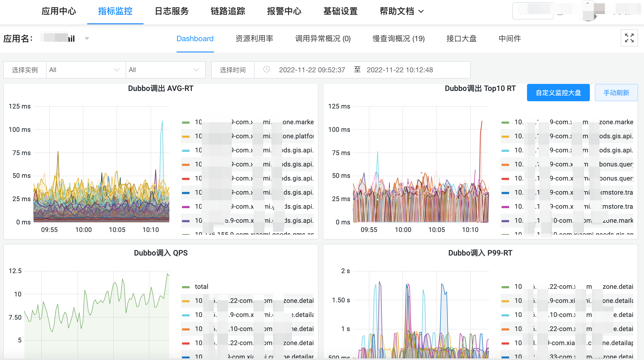The width and height of the screenshot is (644, 360).
Task: Click the 自定义监控大盘 button
Action: pyautogui.click(x=558, y=93)
